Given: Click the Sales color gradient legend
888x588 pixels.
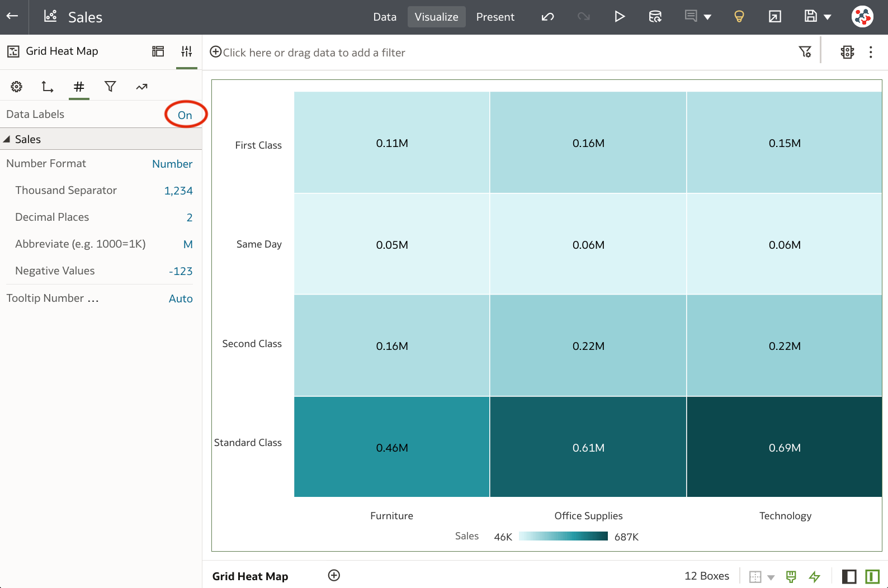Looking at the screenshot, I should 563,537.
